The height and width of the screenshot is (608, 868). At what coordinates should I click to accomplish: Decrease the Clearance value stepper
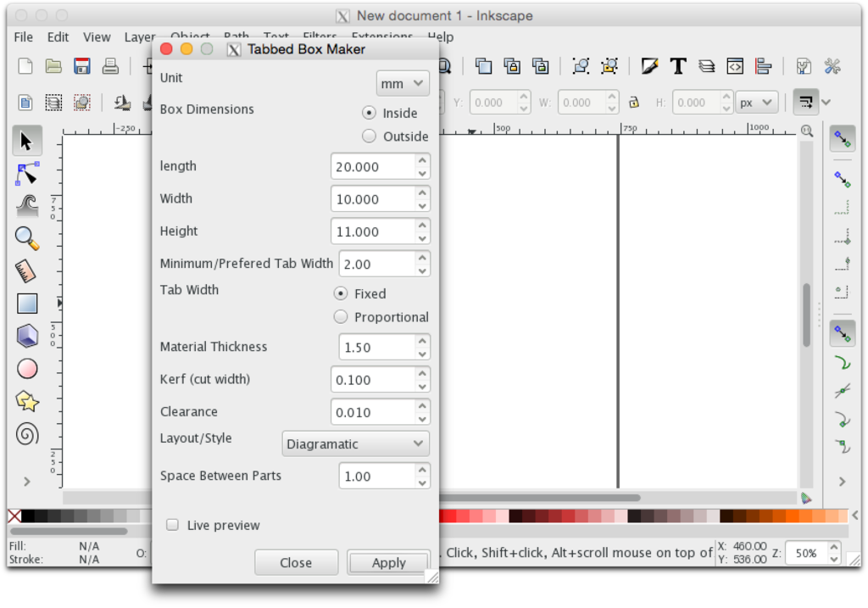(422, 419)
